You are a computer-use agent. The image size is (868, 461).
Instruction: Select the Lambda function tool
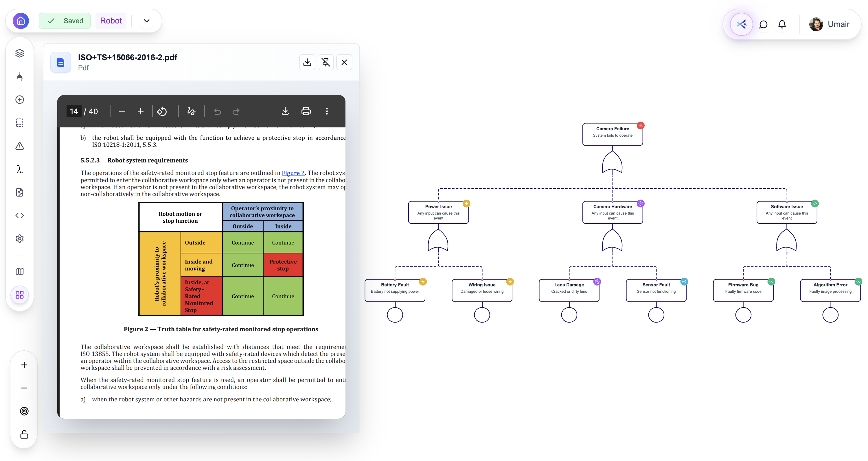(x=20, y=170)
